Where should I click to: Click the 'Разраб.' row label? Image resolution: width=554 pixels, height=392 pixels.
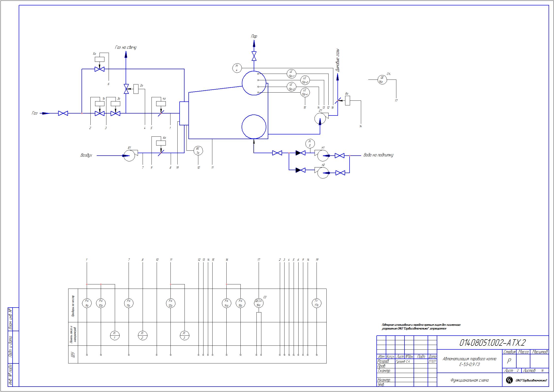point(383,361)
